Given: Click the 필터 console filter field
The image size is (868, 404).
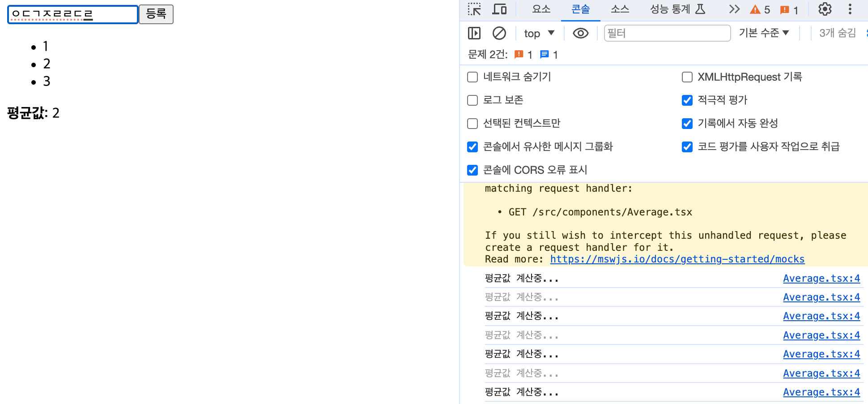Looking at the screenshot, I should pyautogui.click(x=667, y=33).
